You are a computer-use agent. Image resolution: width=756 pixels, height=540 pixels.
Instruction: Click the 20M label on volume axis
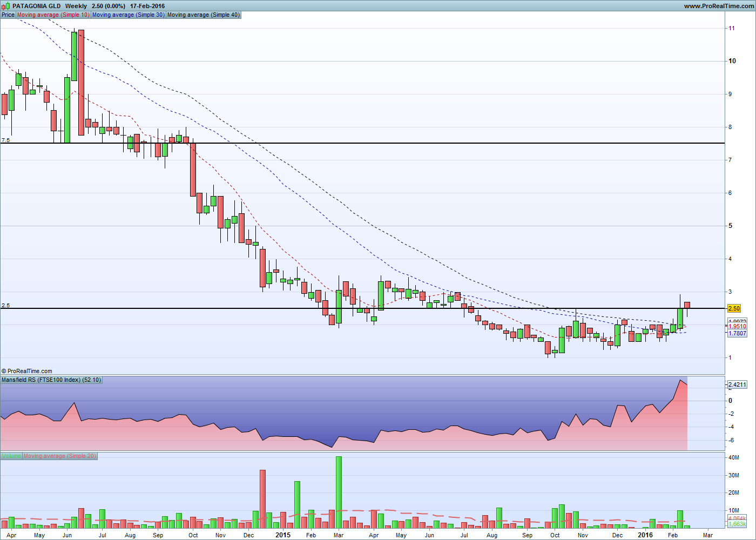click(x=733, y=492)
